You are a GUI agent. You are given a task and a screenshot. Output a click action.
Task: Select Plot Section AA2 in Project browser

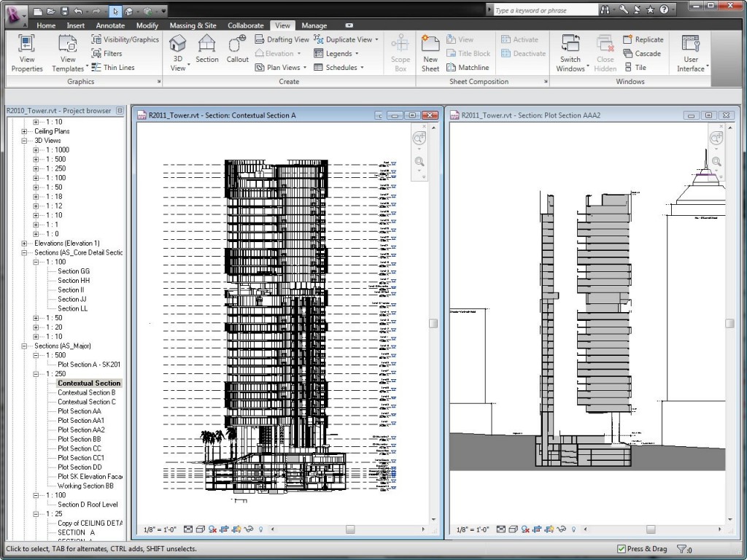click(80, 429)
